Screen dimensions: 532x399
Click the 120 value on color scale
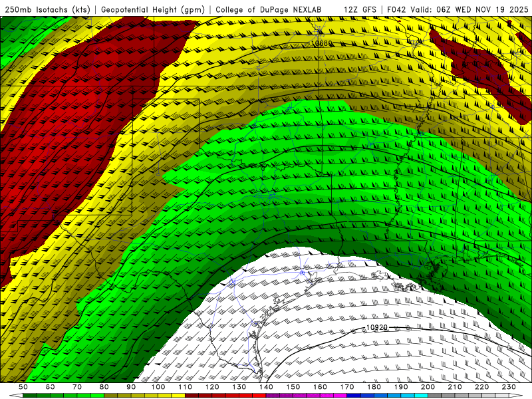point(212,387)
